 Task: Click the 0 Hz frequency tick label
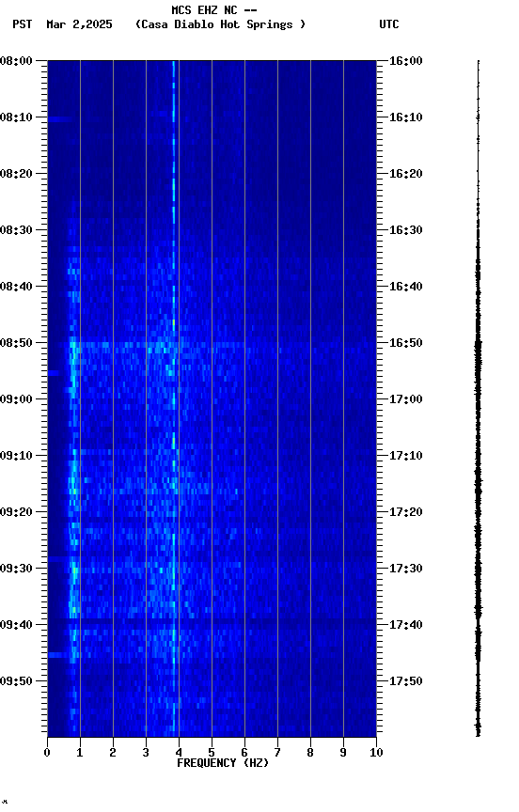pos(47,753)
